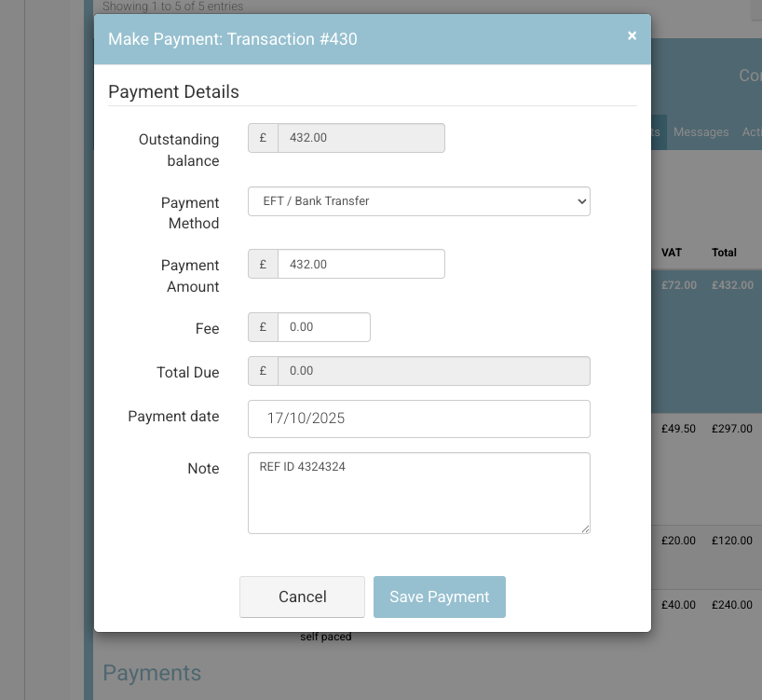Screen dimensions: 762x700
Task: Click the VAT column header
Action: [672, 253]
